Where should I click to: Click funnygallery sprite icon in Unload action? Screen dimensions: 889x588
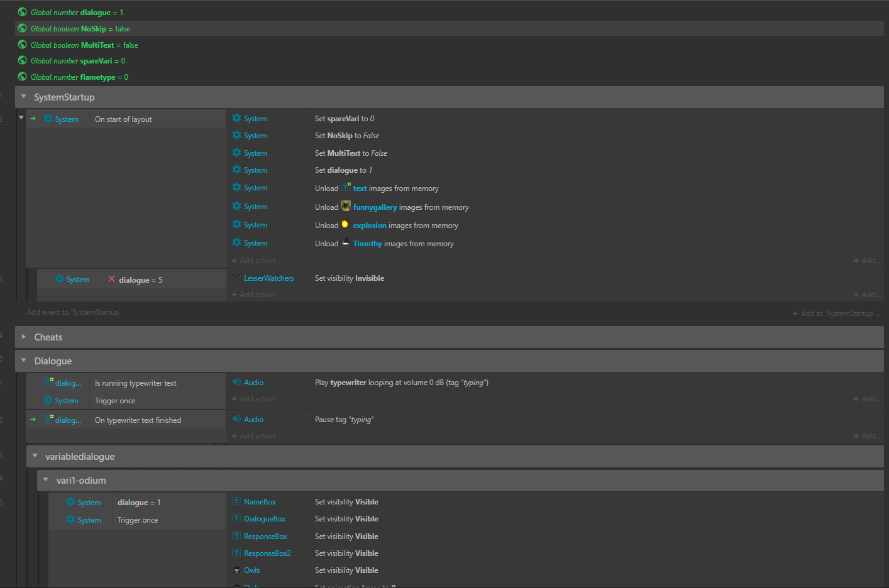tap(346, 206)
